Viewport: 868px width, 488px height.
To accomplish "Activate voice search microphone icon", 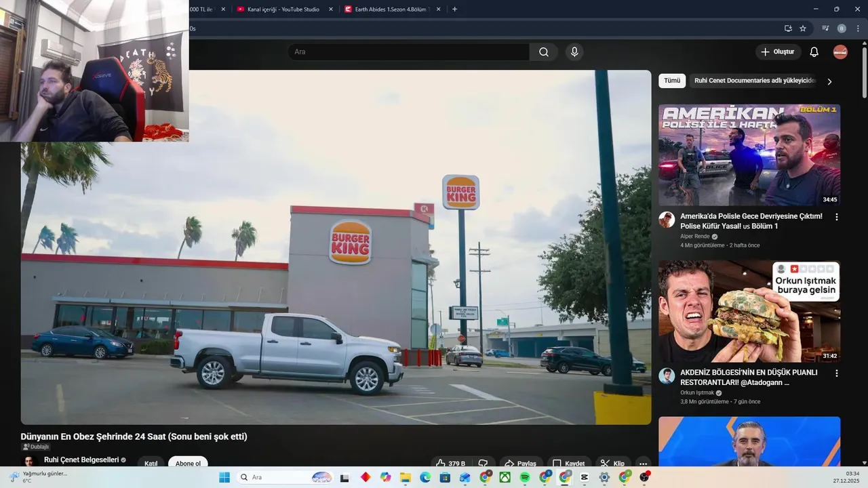I will [x=574, y=52].
